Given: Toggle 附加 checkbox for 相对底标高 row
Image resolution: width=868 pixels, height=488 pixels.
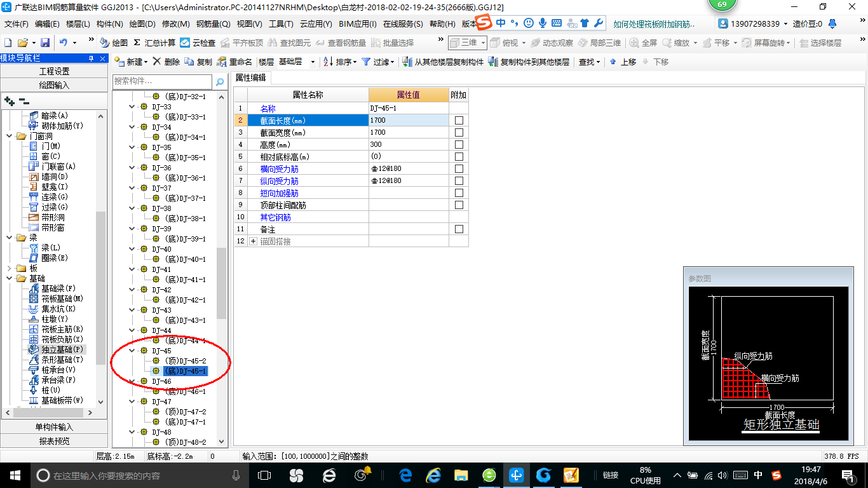Looking at the screenshot, I should pyautogui.click(x=459, y=156).
